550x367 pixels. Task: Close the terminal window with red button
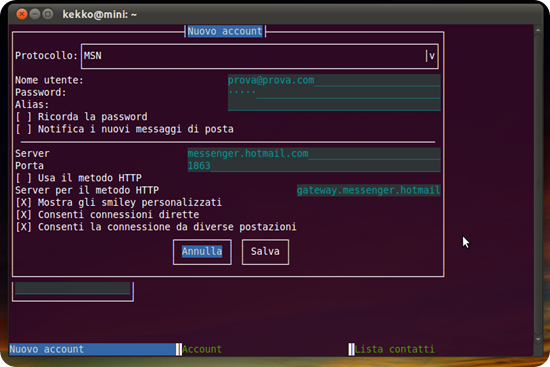(22, 14)
